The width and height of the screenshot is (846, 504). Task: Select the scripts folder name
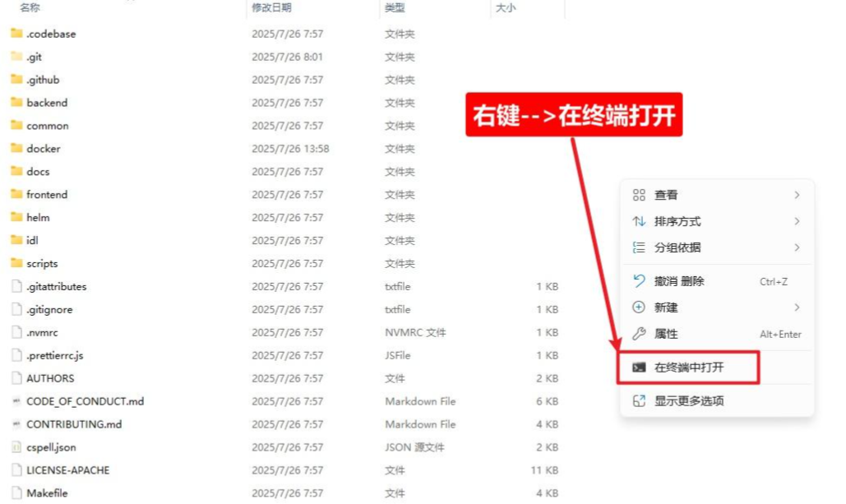pos(42,263)
